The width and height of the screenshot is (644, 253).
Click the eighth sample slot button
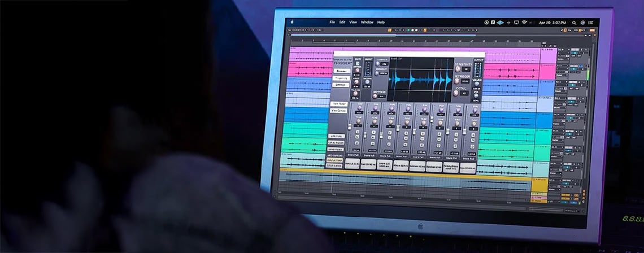pyautogui.click(x=468, y=167)
